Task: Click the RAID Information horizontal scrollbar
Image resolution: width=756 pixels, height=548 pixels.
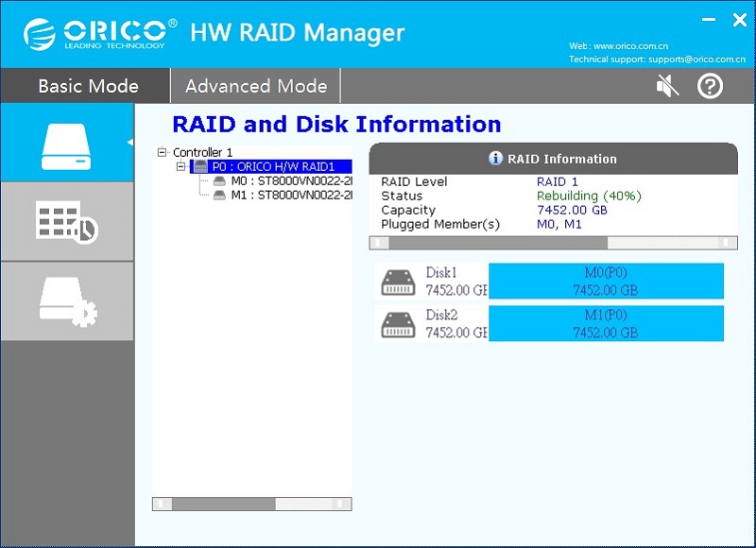Action: coord(553,243)
